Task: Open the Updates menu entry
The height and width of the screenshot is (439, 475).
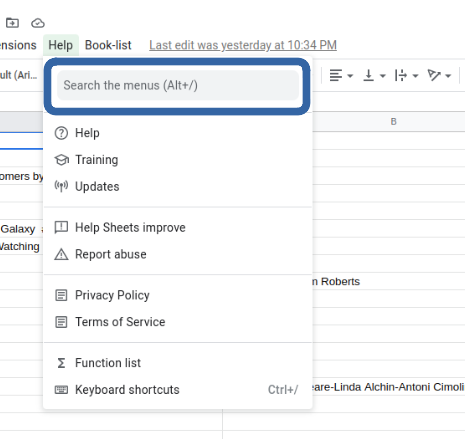Action: [178, 187]
